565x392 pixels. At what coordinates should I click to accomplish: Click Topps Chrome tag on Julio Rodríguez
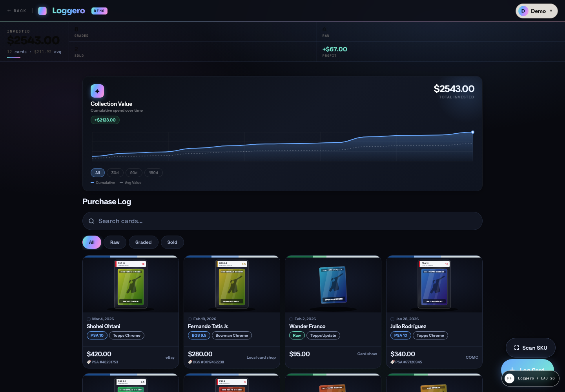430,336
